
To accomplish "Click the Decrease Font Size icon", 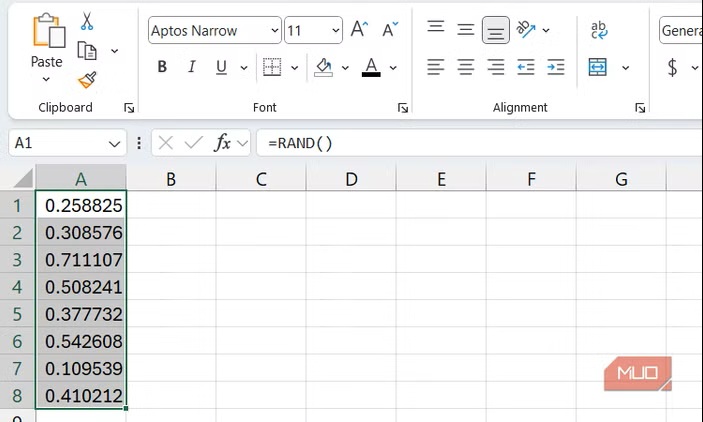I will (390, 30).
